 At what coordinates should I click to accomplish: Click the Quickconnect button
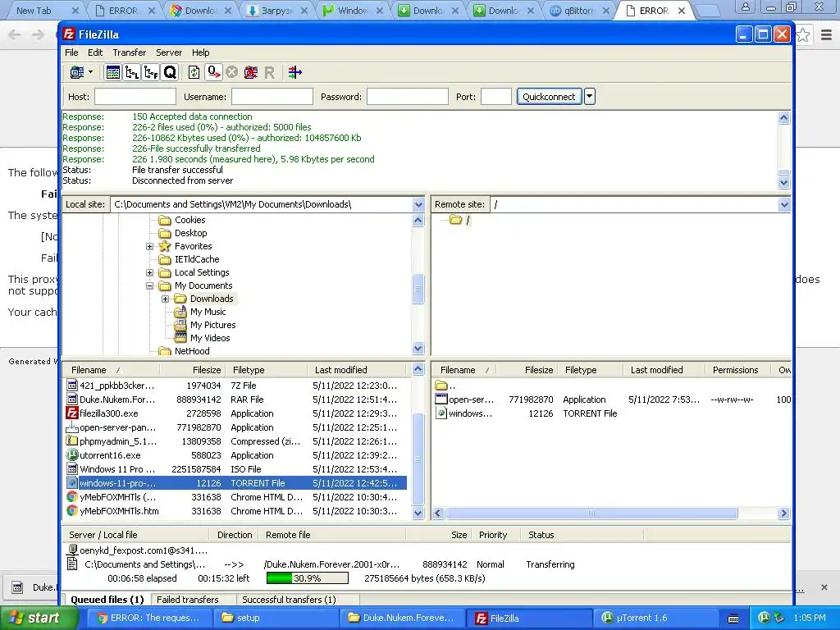point(549,97)
